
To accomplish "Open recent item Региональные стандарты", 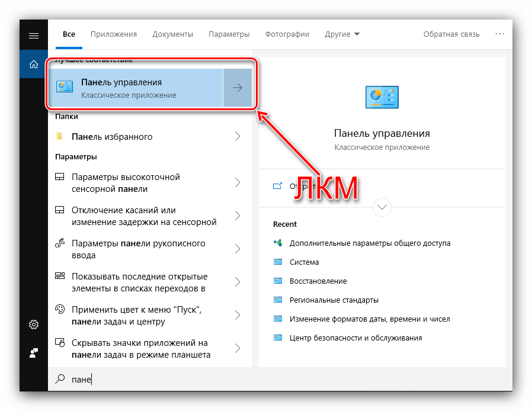I will [334, 300].
